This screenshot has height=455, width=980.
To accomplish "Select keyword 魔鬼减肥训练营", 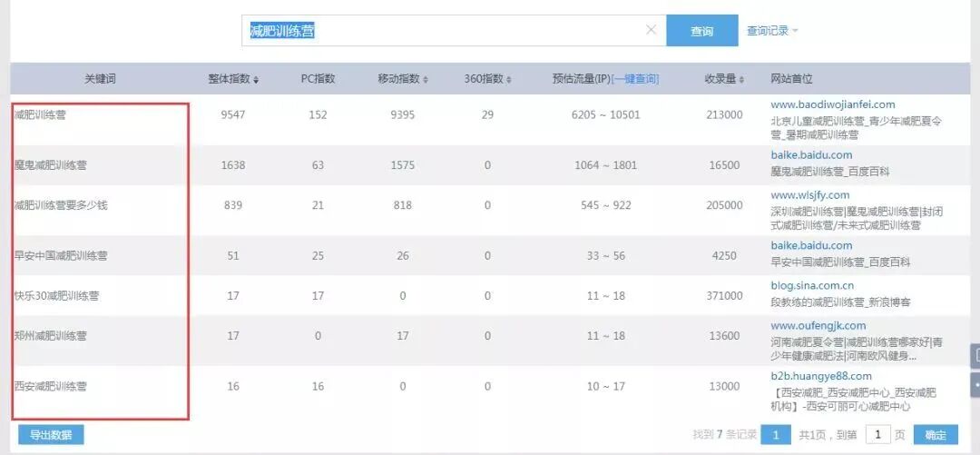I will [x=51, y=165].
